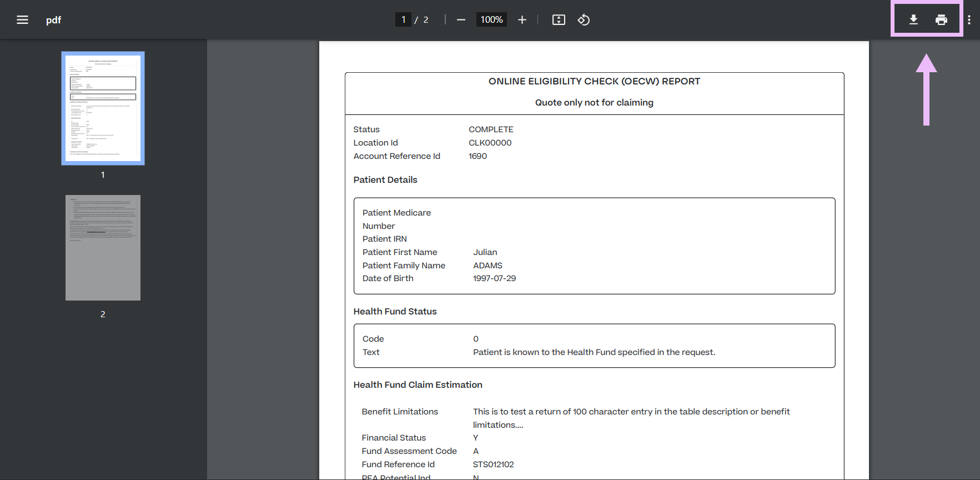Click the COMPLETE status value
Image resolution: width=980 pixels, height=480 pixels.
[x=491, y=129]
